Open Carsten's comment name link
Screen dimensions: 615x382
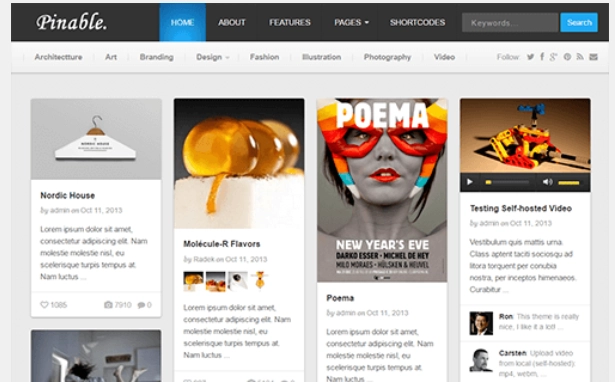[x=513, y=353]
